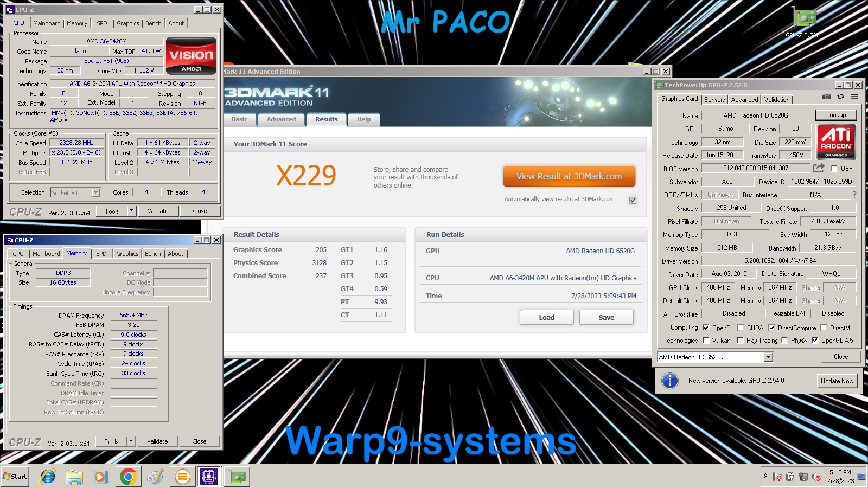The image size is (868, 488).
Task: Open SPD tab in bottom CPU-Z window
Action: click(101, 254)
